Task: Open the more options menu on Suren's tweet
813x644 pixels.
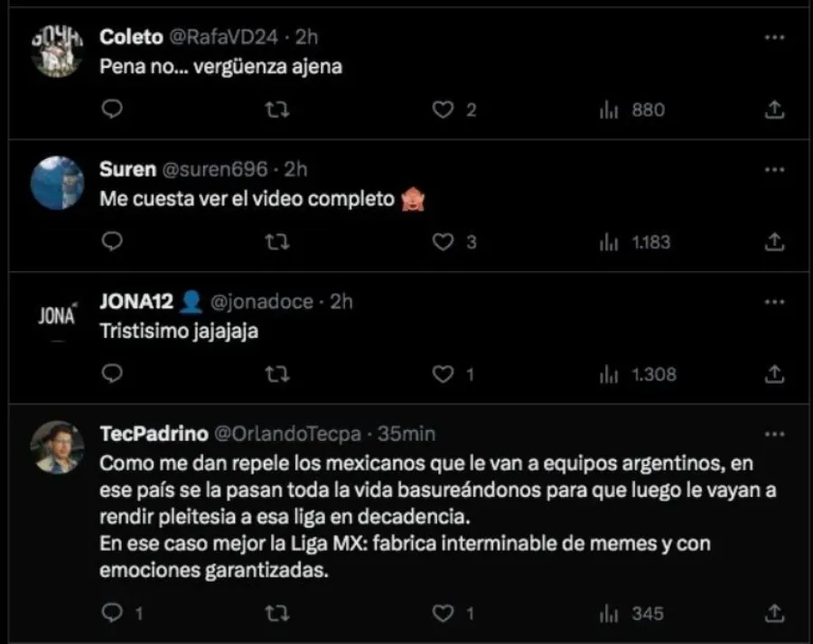Action: click(773, 168)
